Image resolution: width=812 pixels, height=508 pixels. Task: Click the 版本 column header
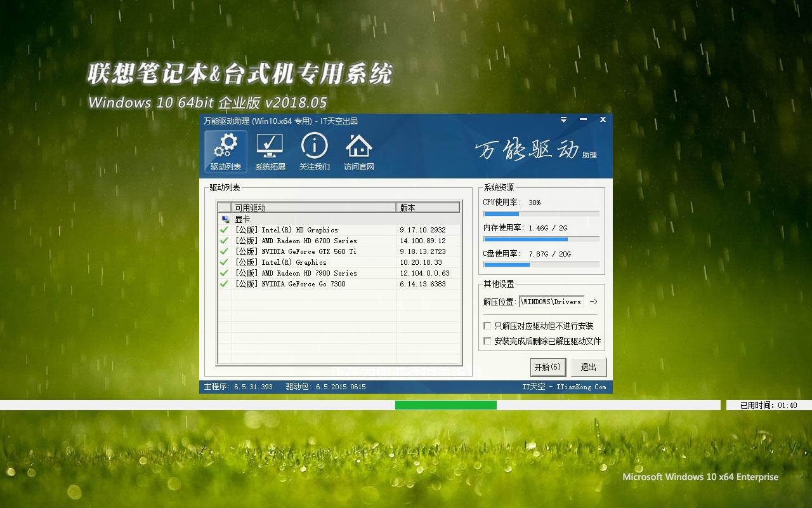click(407, 207)
